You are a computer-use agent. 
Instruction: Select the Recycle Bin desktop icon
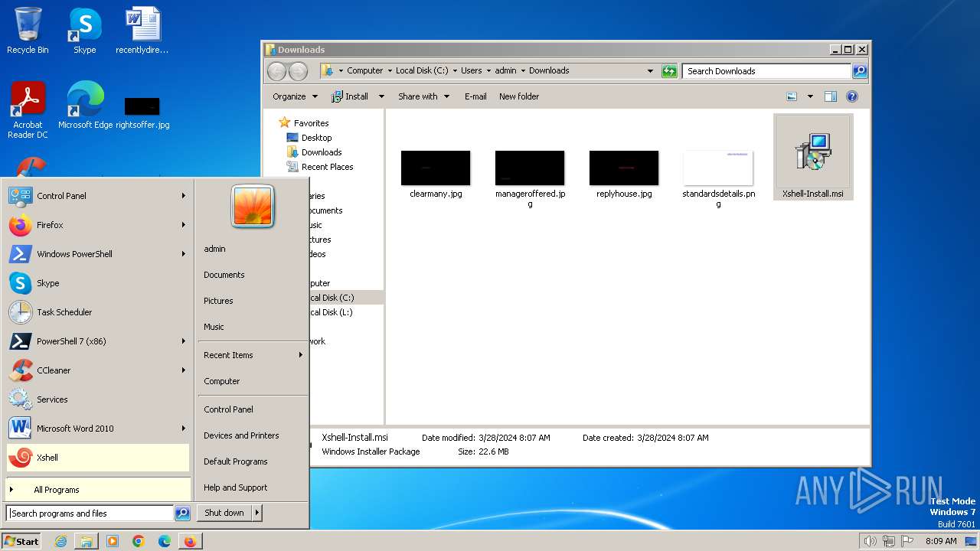click(x=28, y=31)
